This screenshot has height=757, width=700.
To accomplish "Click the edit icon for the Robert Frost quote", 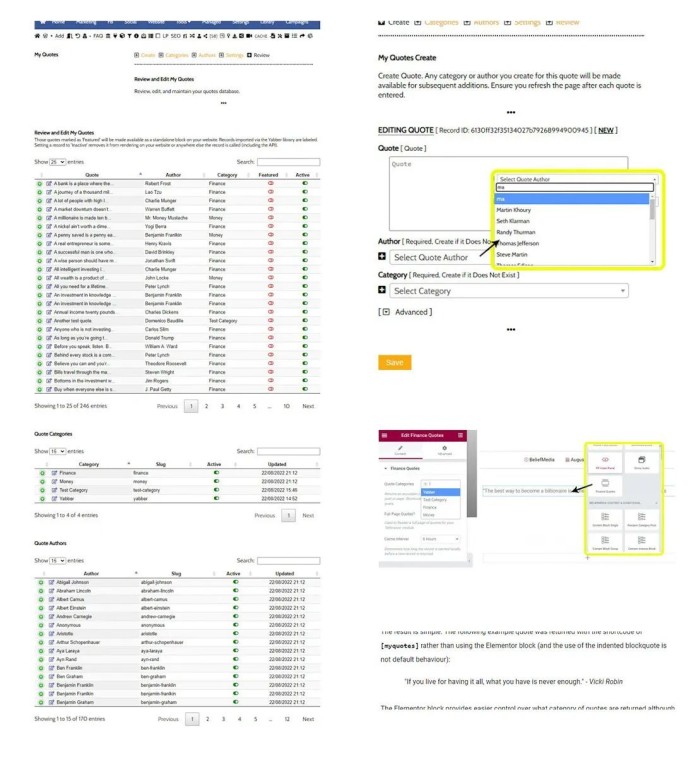I will tap(49, 185).
